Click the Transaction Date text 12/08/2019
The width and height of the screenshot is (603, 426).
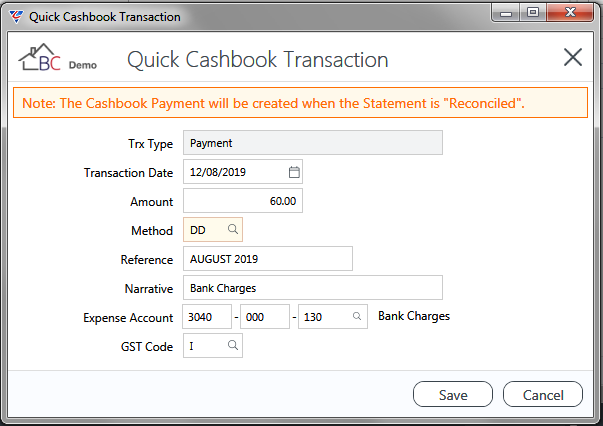click(x=218, y=172)
